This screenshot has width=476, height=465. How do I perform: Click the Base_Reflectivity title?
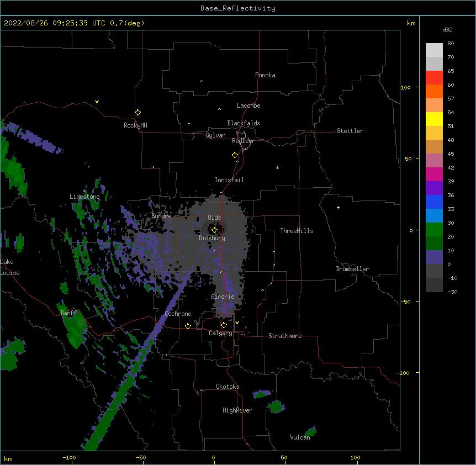238,8
